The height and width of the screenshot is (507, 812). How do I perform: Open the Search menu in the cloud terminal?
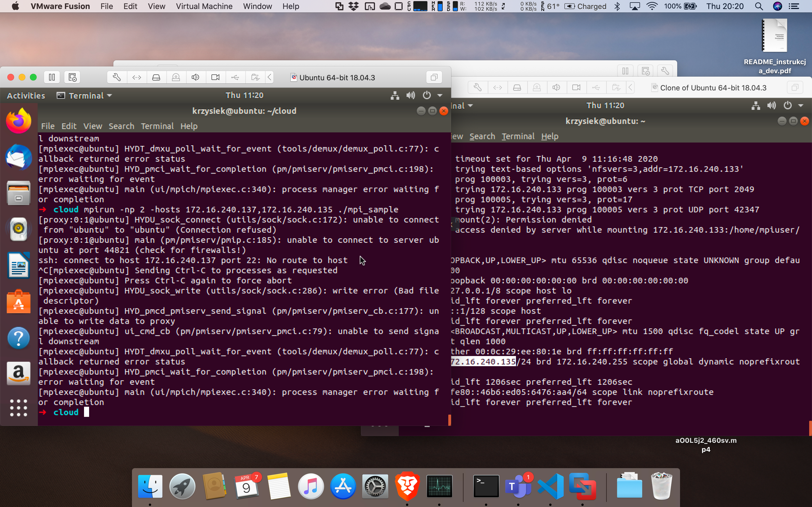pyautogui.click(x=121, y=126)
